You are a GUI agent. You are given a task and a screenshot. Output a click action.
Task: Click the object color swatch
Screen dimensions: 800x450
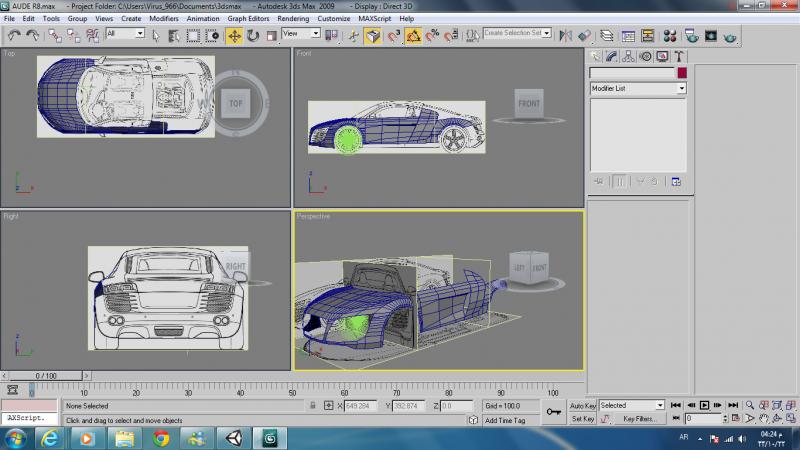click(x=682, y=73)
